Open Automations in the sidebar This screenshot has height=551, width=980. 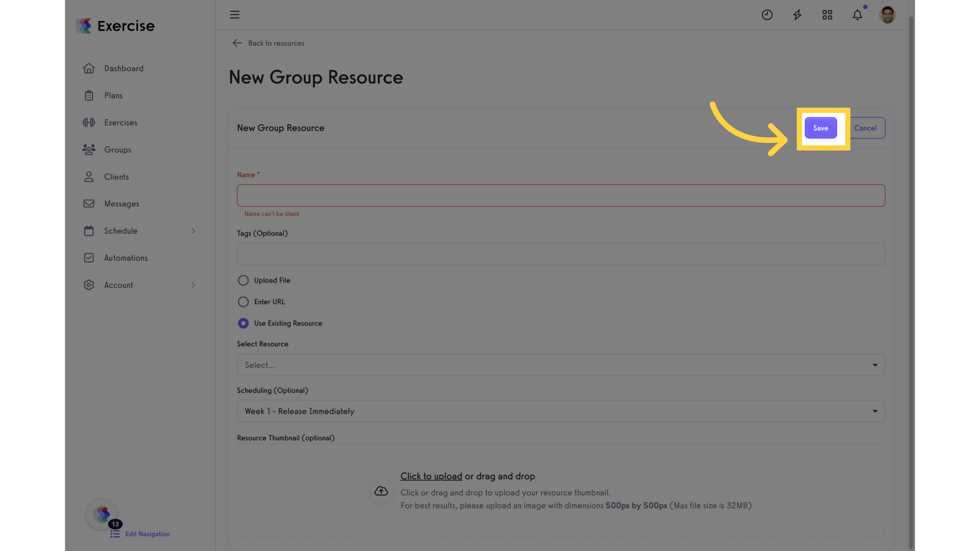coord(126,258)
